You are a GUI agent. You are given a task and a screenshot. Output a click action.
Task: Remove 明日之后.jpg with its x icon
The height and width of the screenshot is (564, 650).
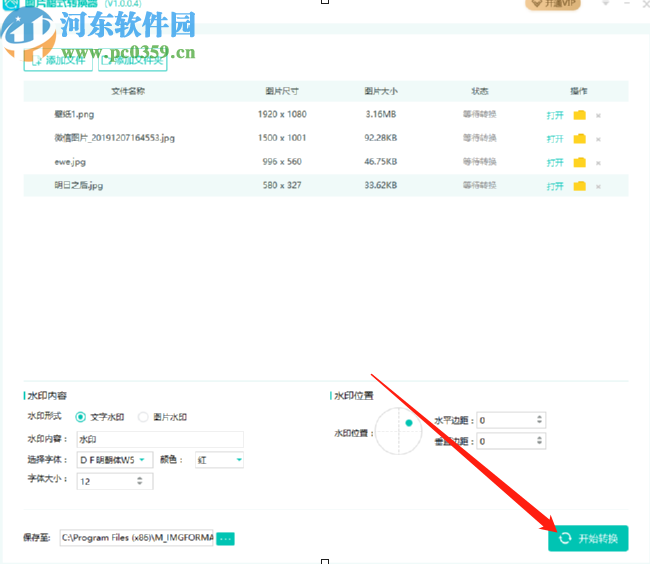pos(598,186)
